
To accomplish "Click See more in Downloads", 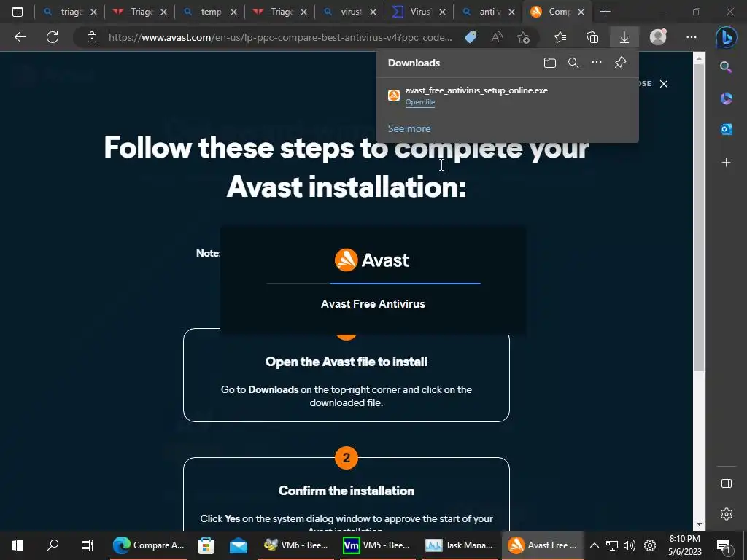I will pyautogui.click(x=409, y=128).
